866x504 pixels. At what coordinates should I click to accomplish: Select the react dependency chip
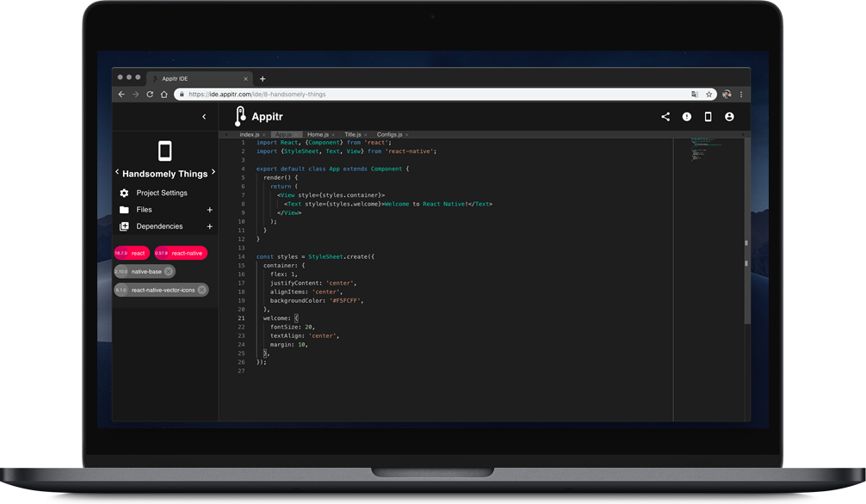coord(132,253)
